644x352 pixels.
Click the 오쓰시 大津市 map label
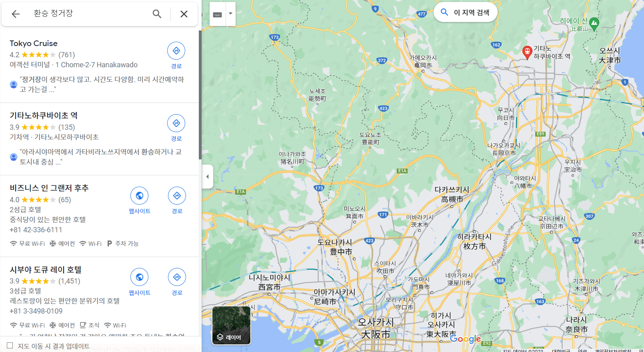610,55
